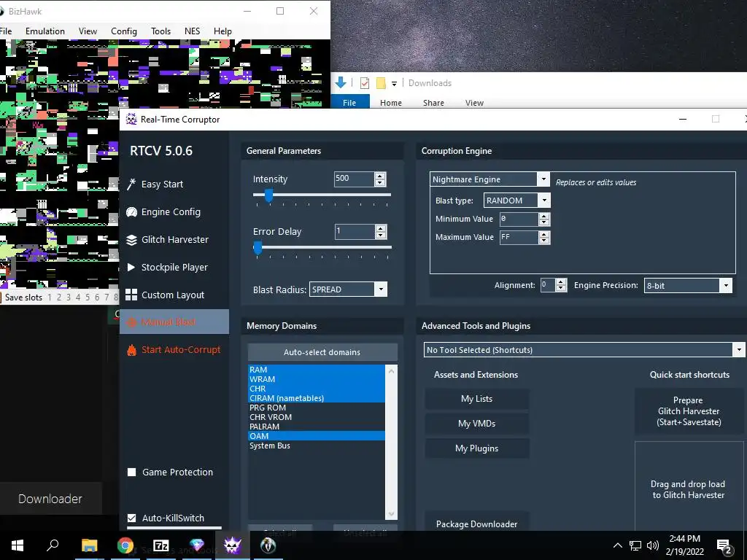Increase Error Delay with up arrow
747x560 pixels.
click(x=380, y=228)
